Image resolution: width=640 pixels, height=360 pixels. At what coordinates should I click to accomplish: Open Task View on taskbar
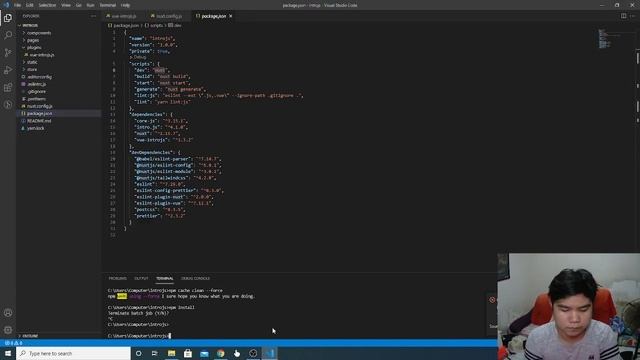coord(155,353)
